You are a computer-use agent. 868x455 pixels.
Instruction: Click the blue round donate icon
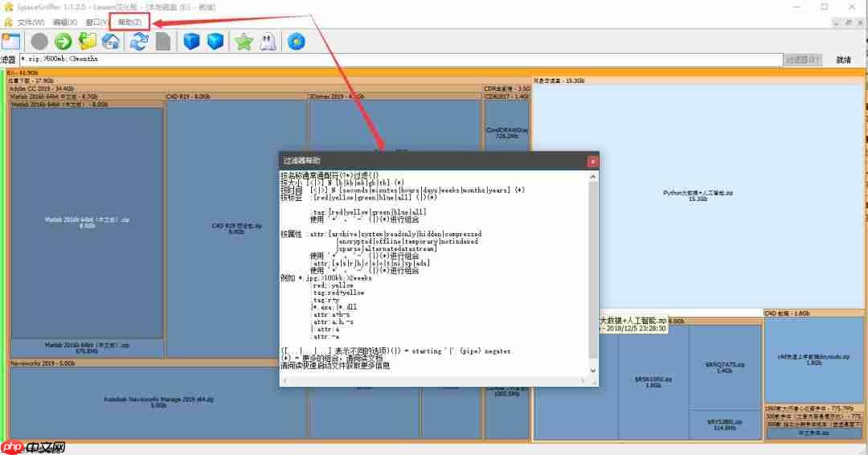click(x=296, y=42)
